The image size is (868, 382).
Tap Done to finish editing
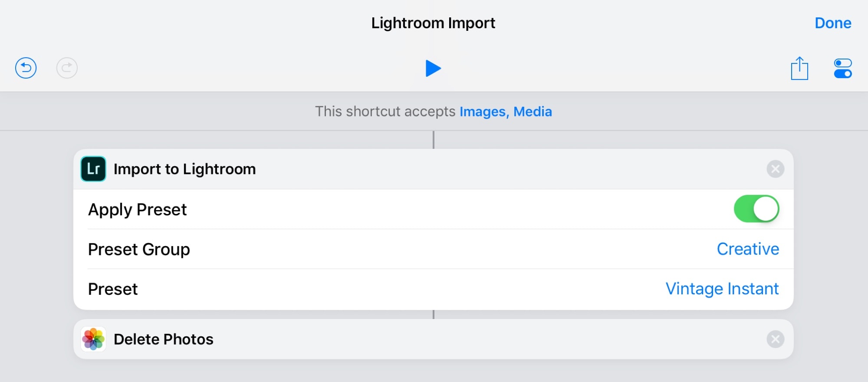coord(833,23)
